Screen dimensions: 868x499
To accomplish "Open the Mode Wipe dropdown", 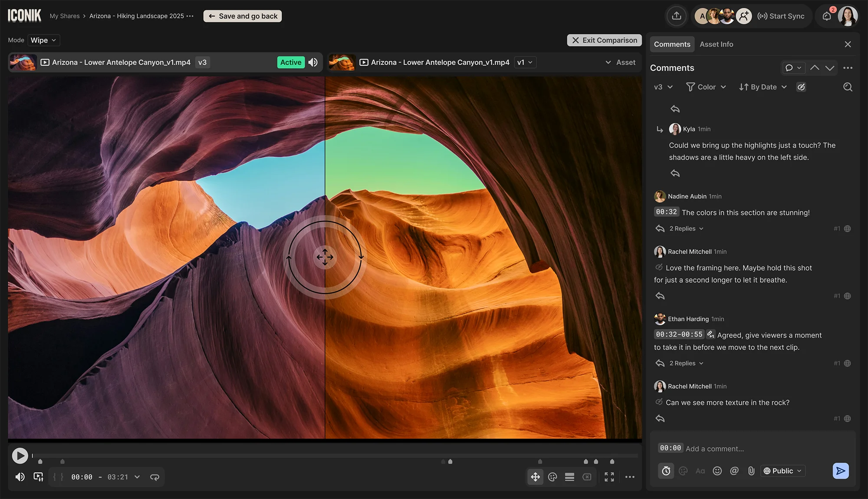I will [x=43, y=40].
